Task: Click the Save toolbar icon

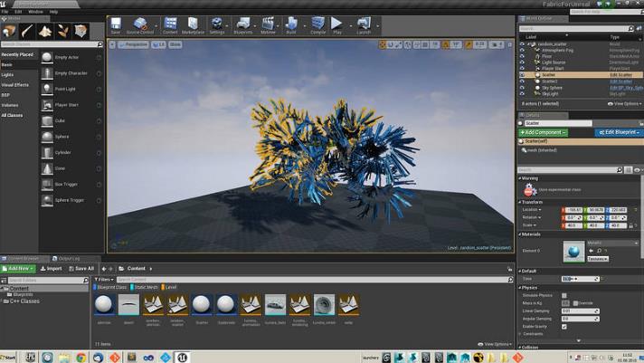Action: point(115,24)
